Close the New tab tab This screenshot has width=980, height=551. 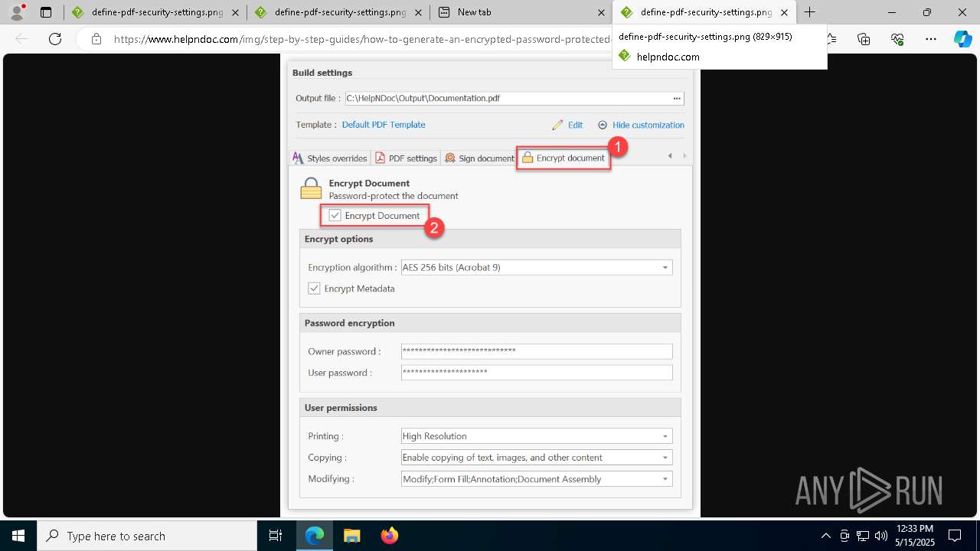601,12
